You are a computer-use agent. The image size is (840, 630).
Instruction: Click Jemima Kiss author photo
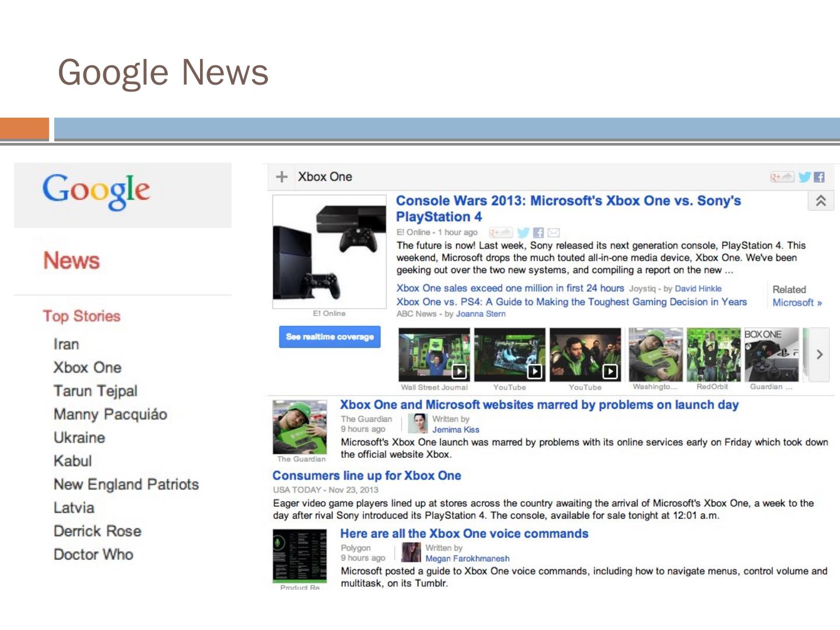click(418, 423)
